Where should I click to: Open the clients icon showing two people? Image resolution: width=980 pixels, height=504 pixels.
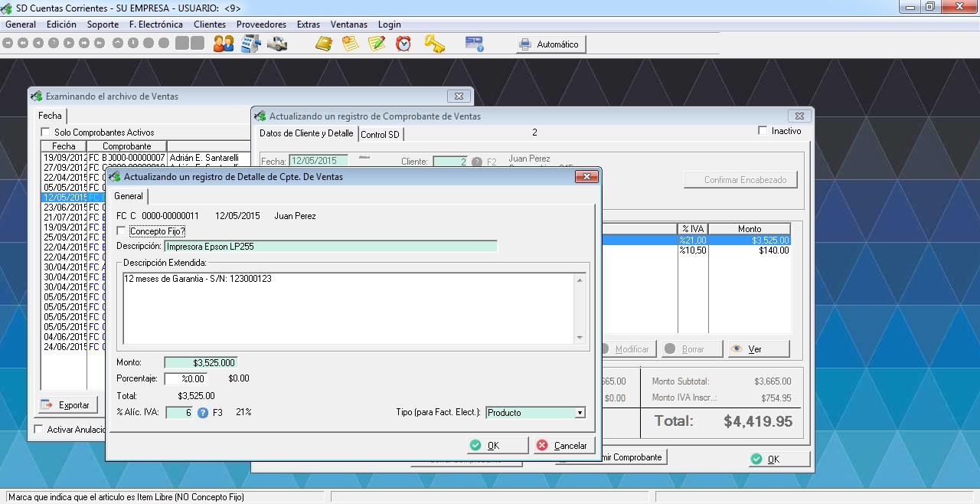pos(224,44)
